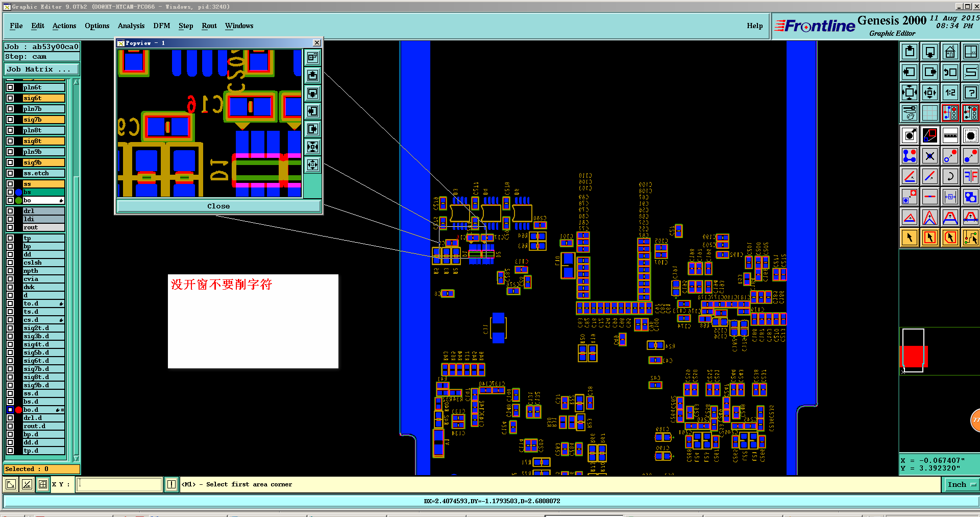The image size is (980, 517).
Task: Click the mirror F icon
Action: [971, 176]
